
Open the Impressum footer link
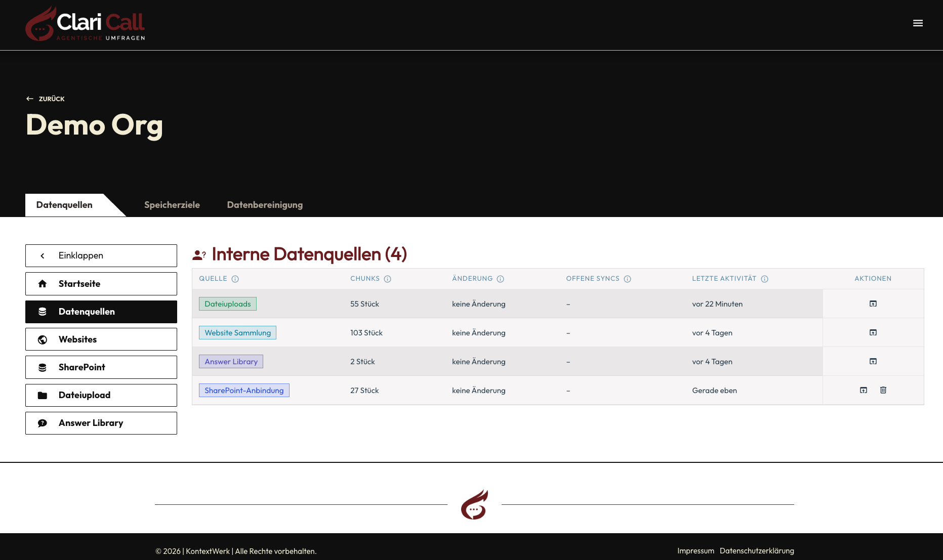coord(695,551)
